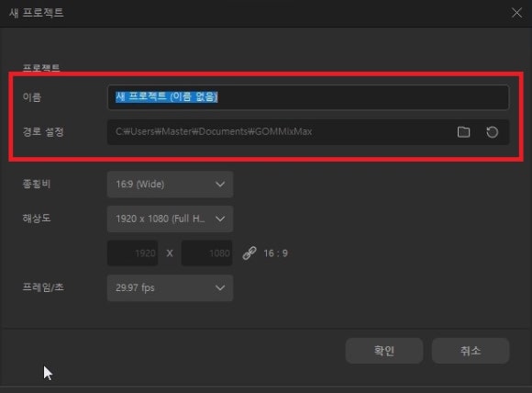
Task: Click the 종횡비 label
Action: pos(37,184)
